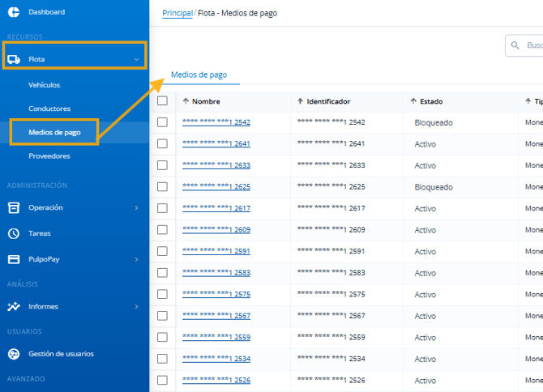
Task: Expand the Operación submenu arrow
Action: coord(136,208)
